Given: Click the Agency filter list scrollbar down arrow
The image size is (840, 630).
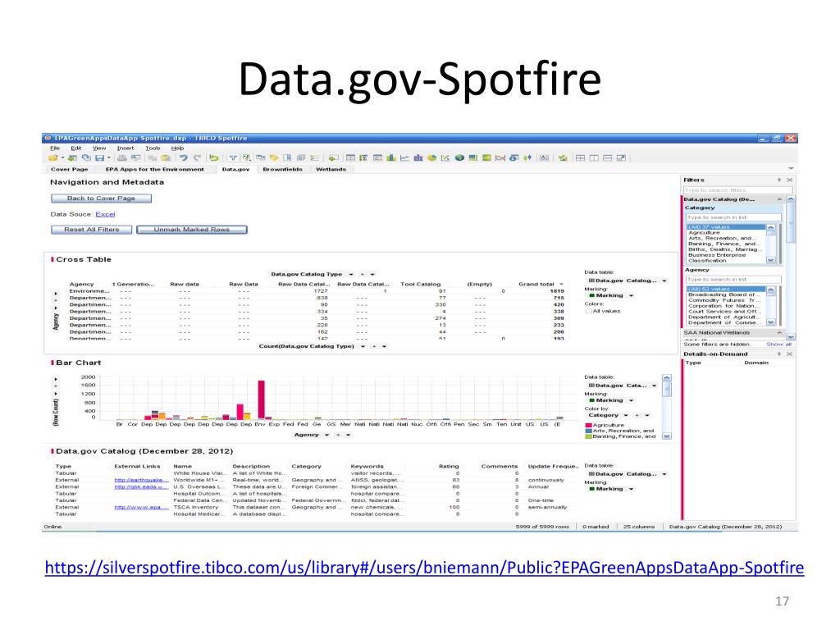Looking at the screenshot, I should [x=770, y=322].
